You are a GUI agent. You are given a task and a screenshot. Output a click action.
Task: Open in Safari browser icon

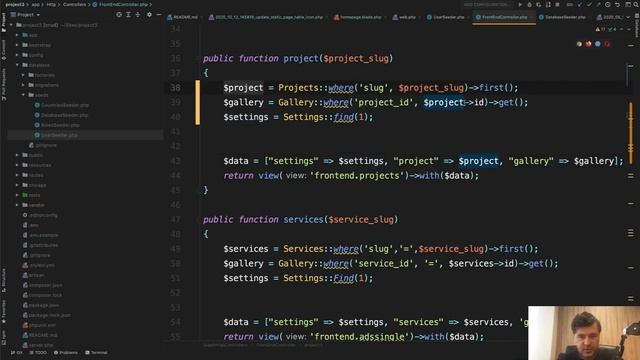598,44
